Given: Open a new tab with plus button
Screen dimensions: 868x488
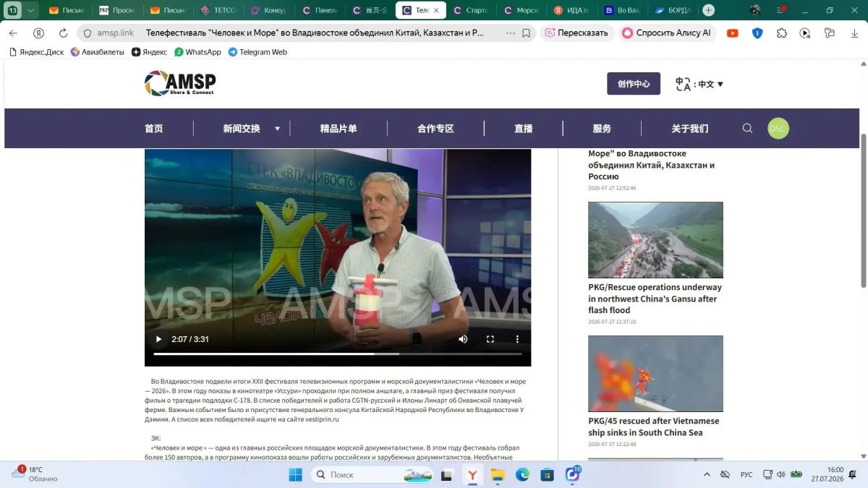Looking at the screenshot, I should tap(709, 10).
